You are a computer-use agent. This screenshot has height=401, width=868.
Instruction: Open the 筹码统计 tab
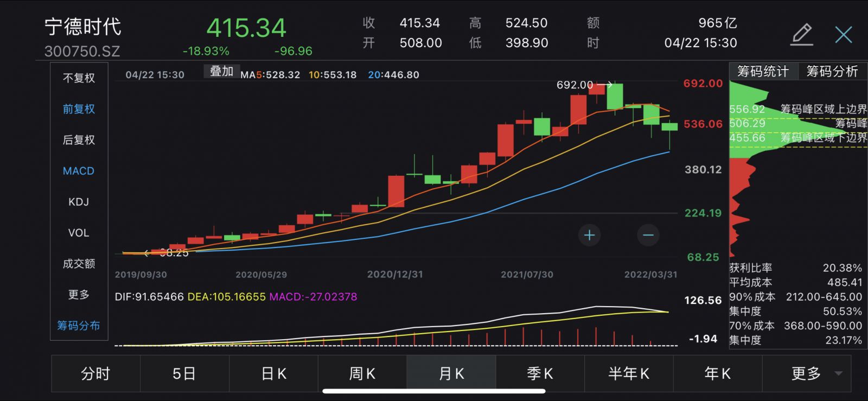click(x=763, y=72)
